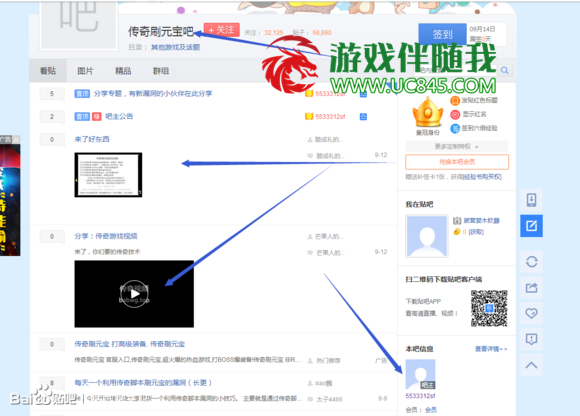Image resolution: width=580 pixels, height=416 pixels.
Task: Switch to the 群组 tab
Action: coord(161,71)
